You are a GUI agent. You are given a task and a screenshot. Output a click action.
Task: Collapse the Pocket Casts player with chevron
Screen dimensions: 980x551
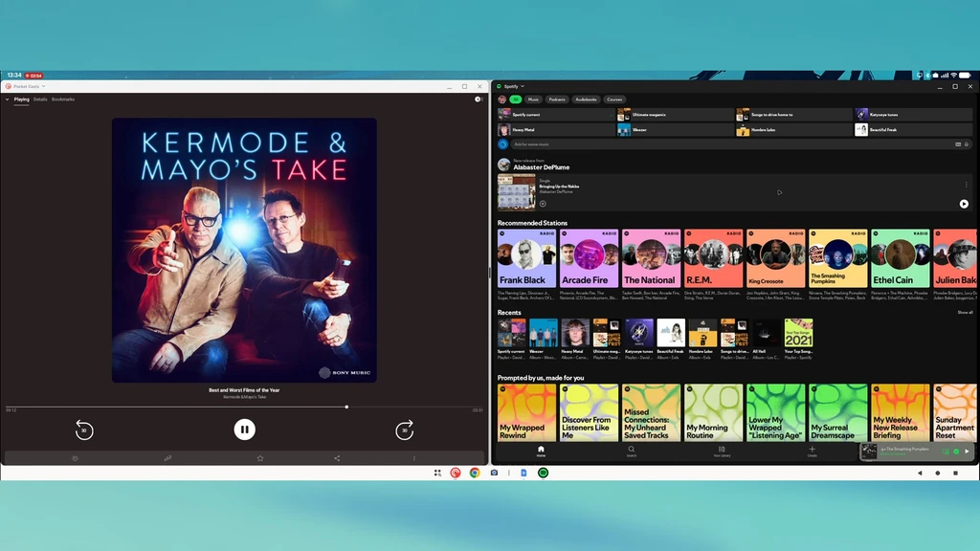8,99
